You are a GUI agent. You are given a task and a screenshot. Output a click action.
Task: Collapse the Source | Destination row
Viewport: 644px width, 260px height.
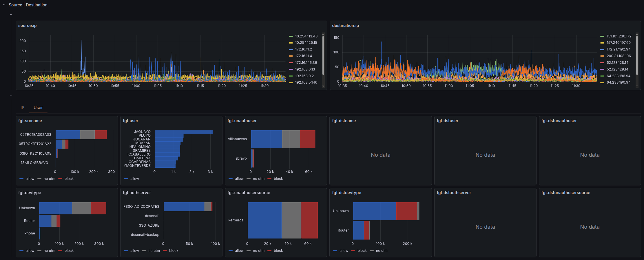(x=4, y=5)
